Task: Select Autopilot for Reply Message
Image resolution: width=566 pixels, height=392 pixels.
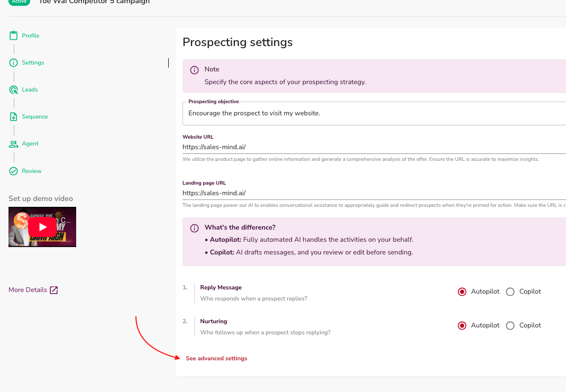Action: [462, 291]
